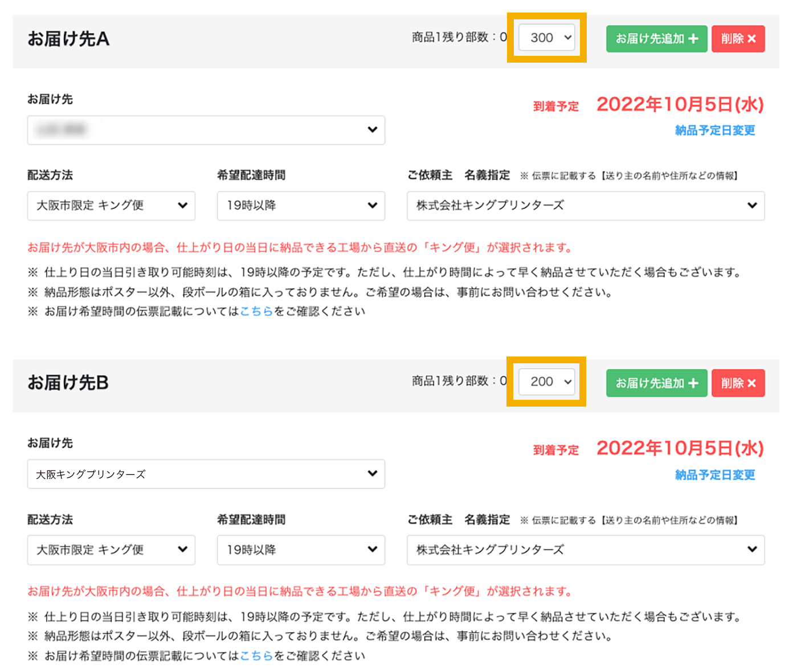Click こちら link in section A notes
Screen dimensions: 793x672
click(257, 312)
